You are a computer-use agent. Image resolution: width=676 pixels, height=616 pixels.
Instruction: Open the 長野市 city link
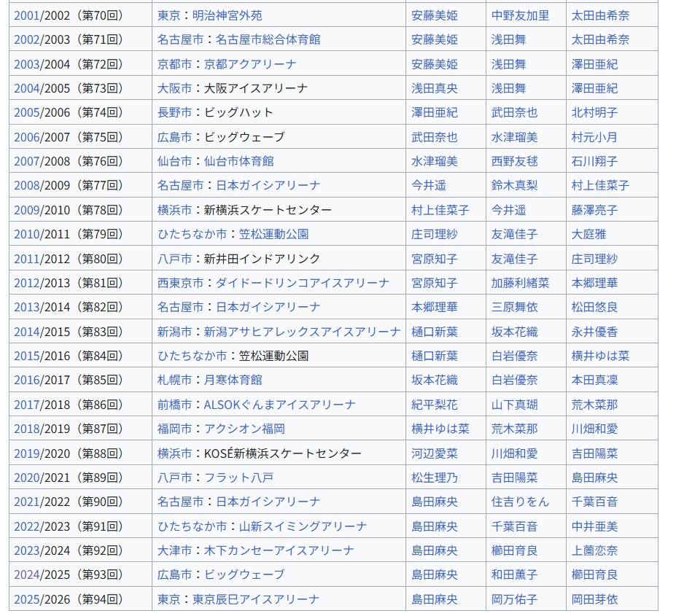(174, 112)
